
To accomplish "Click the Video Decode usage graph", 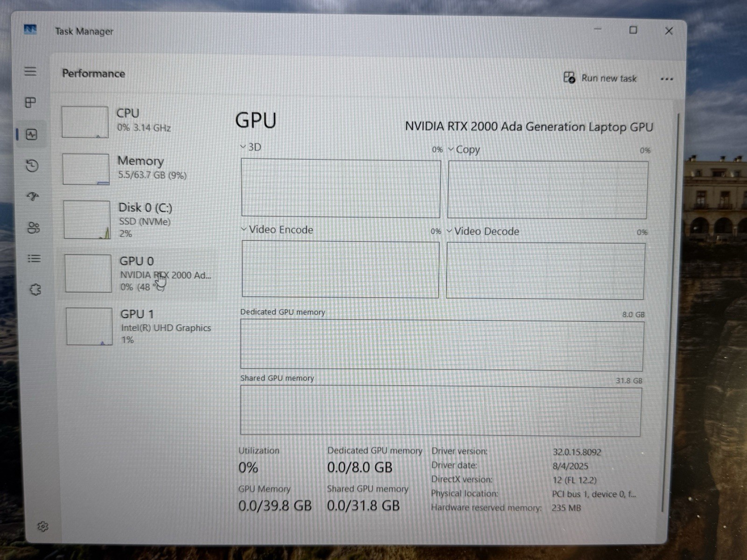I will tap(546, 271).
